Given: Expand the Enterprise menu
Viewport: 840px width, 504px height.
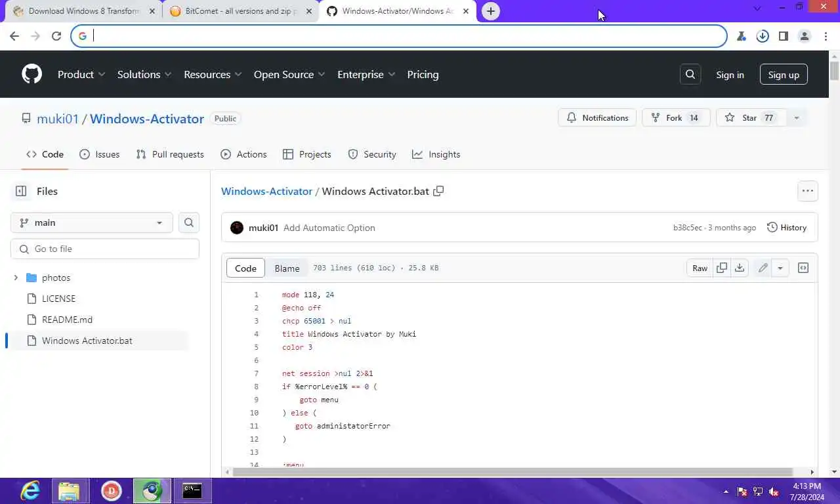Looking at the screenshot, I should [366, 74].
